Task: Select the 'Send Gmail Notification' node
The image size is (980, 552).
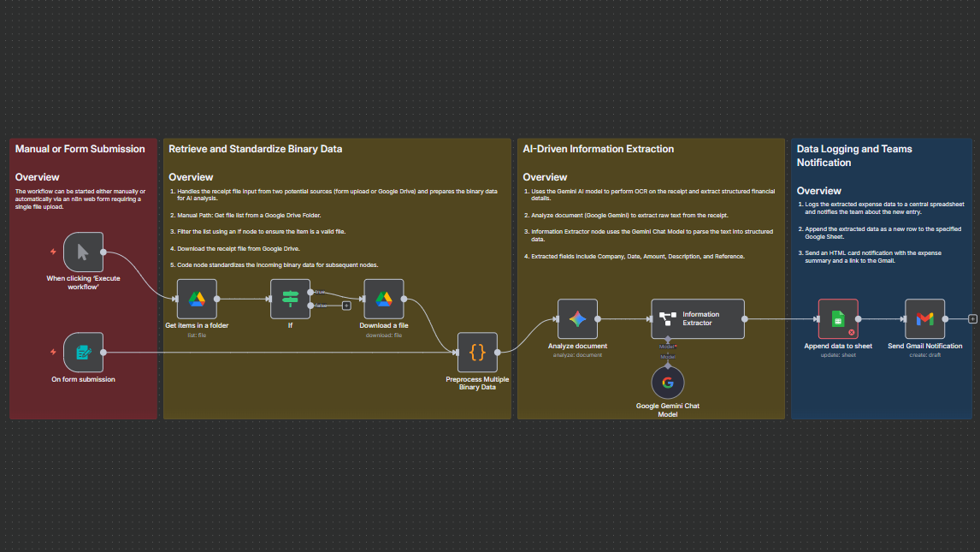Action: (924, 318)
